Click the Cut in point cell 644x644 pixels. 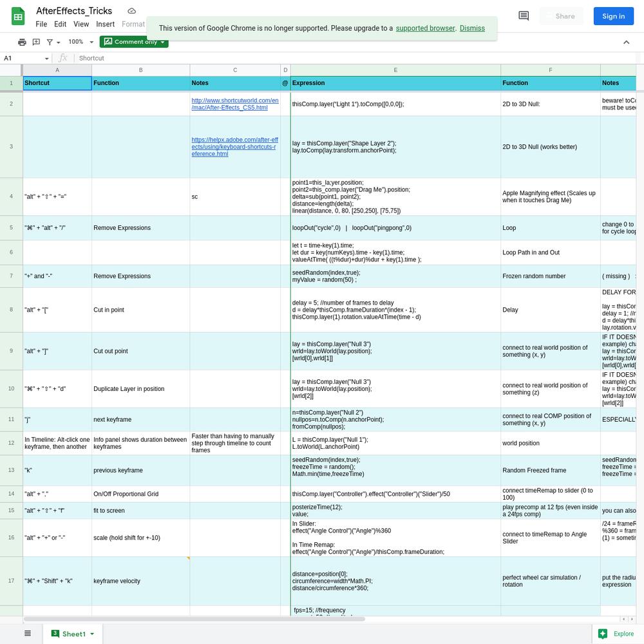point(140,310)
